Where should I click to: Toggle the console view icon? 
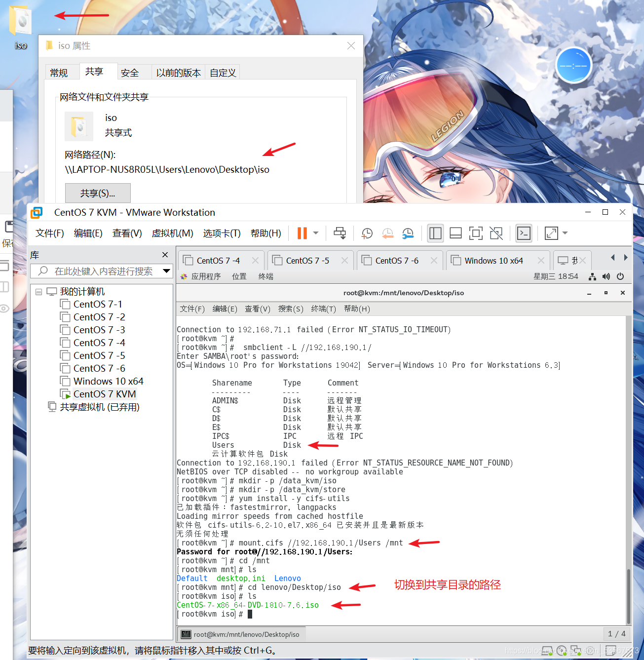click(x=524, y=233)
